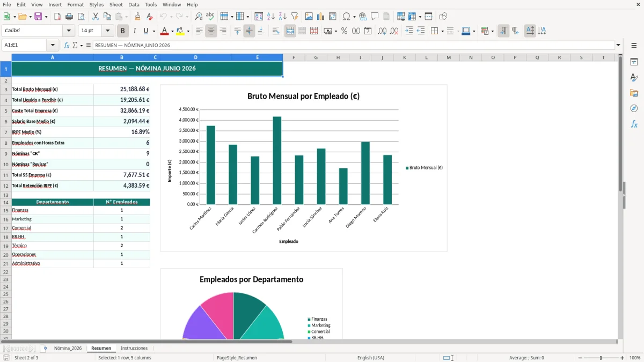The width and height of the screenshot is (644, 362).
Task: Toggle Italic formatting
Action: point(135,31)
